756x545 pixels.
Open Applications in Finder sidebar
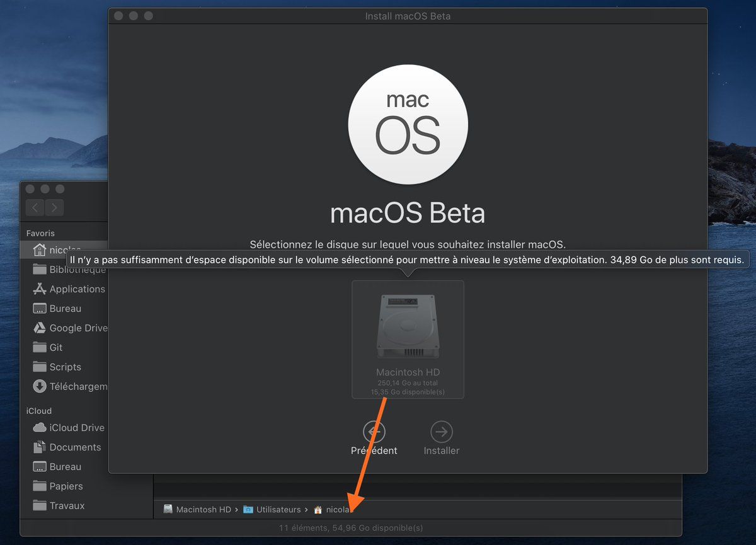pos(77,289)
